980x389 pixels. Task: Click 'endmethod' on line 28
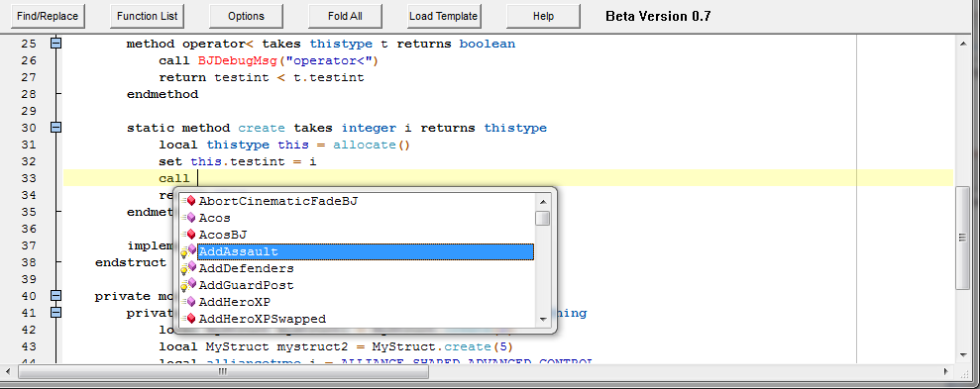163,94
